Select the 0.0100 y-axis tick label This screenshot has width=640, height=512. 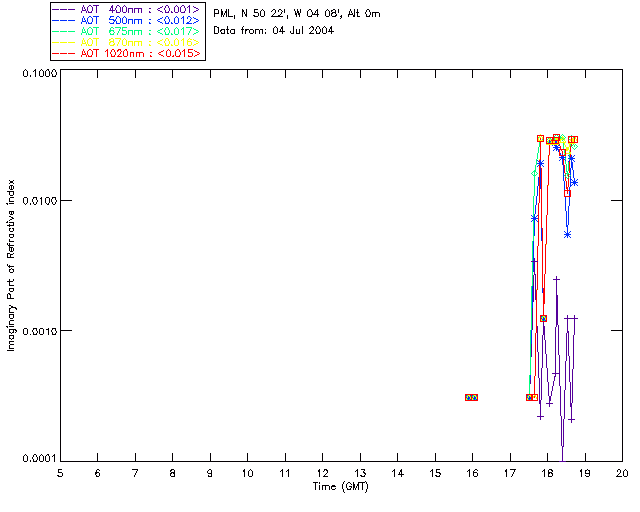[x=38, y=201]
